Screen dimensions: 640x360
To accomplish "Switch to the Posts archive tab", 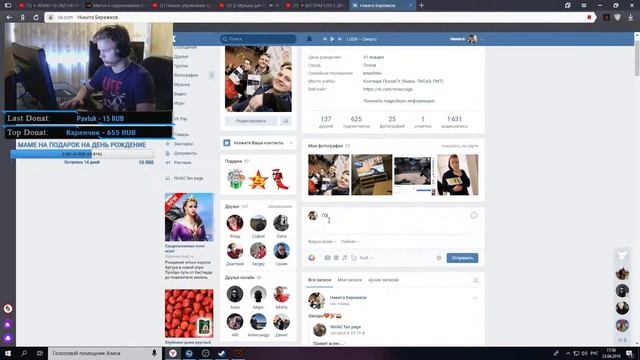I will point(383,280).
